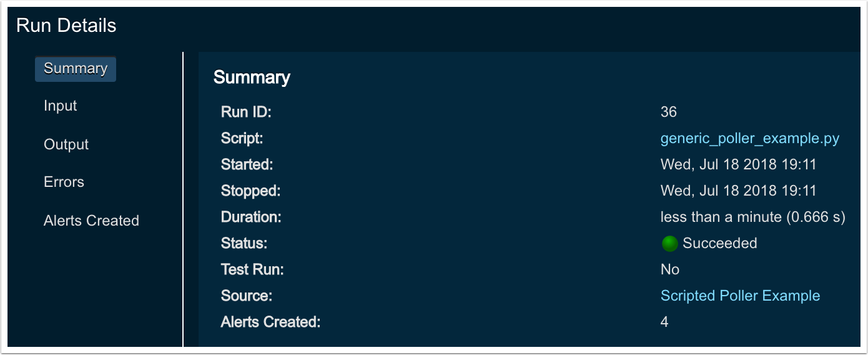Select the Summary tab in sidebar

tap(76, 68)
